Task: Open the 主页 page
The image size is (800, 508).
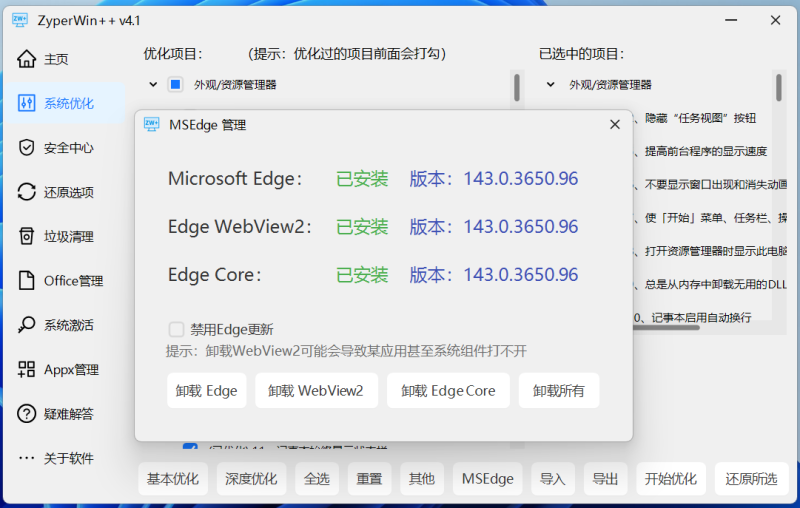Action: coord(65,59)
